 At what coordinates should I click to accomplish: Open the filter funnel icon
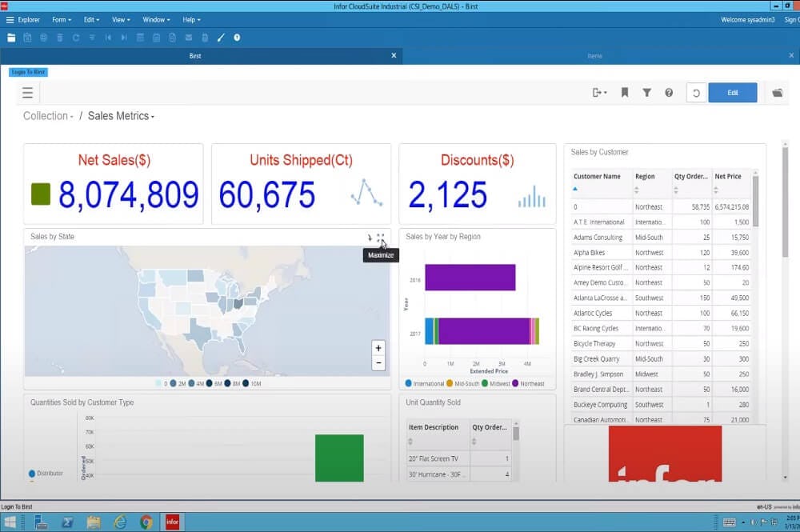(x=646, y=93)
